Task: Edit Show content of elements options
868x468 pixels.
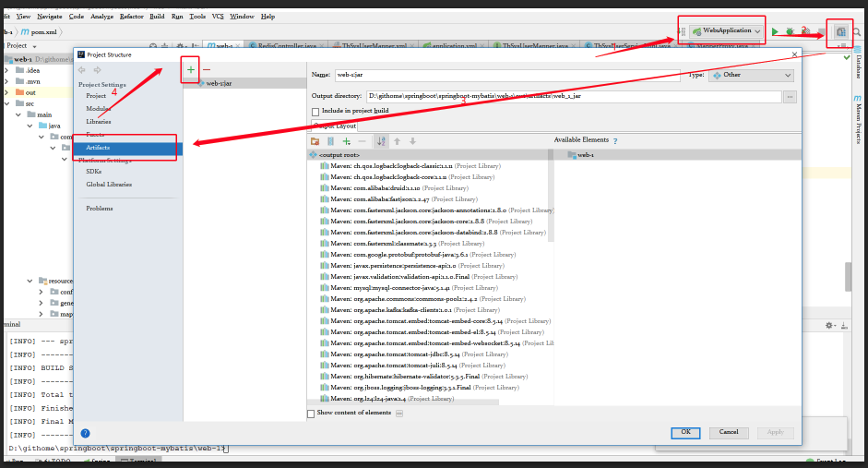Action: (x=399, y=414)
